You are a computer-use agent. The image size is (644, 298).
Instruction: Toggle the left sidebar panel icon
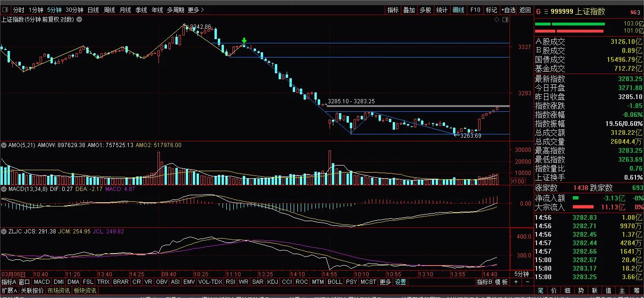click(x=5, y=10)
